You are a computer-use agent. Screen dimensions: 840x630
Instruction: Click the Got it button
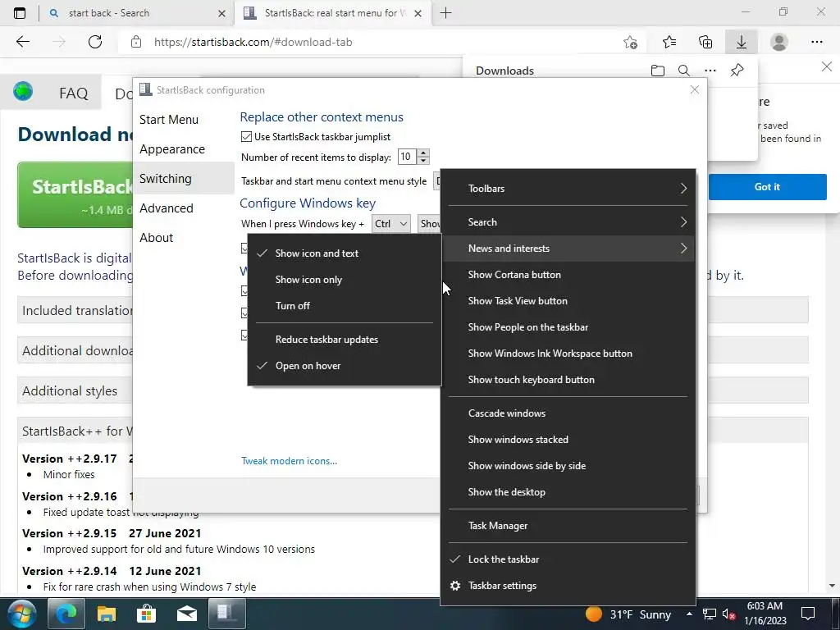[x=767, y=187]
